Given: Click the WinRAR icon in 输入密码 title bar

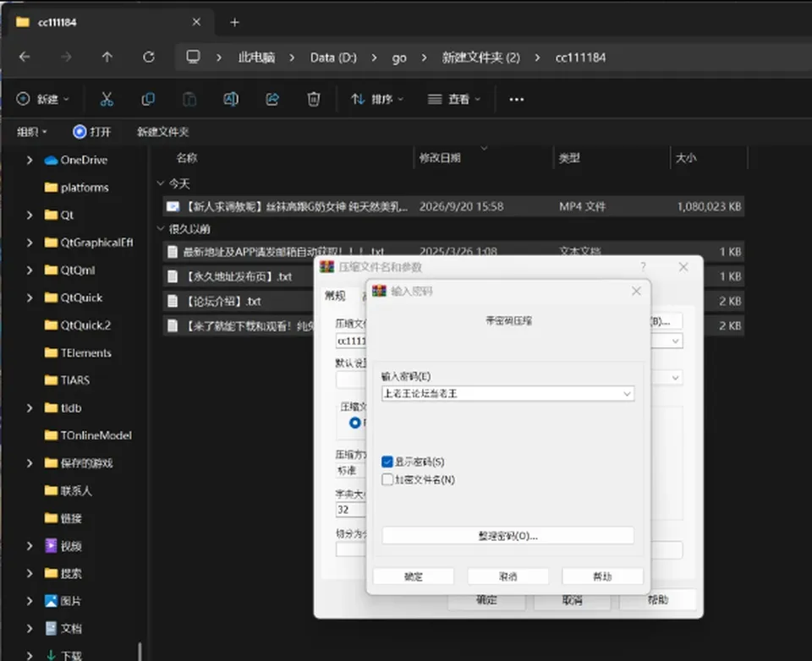Looking at the screenshot, I should point(379,291).
